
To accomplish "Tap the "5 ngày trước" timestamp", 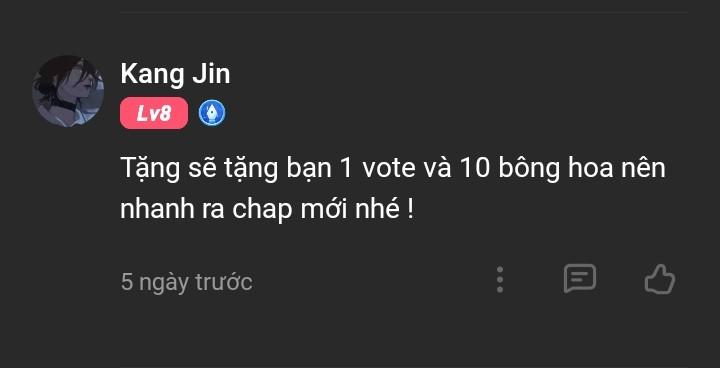I will [186, 282].
